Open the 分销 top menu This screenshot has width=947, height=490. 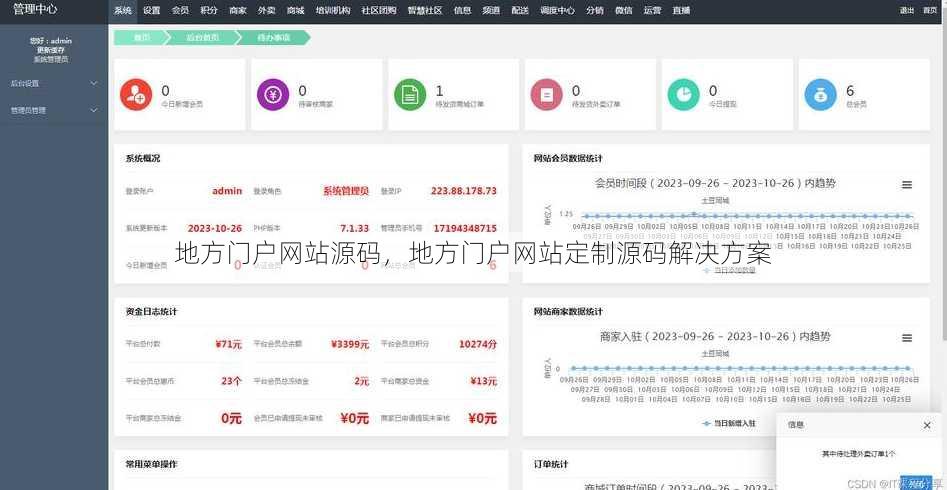click(594, 10)
